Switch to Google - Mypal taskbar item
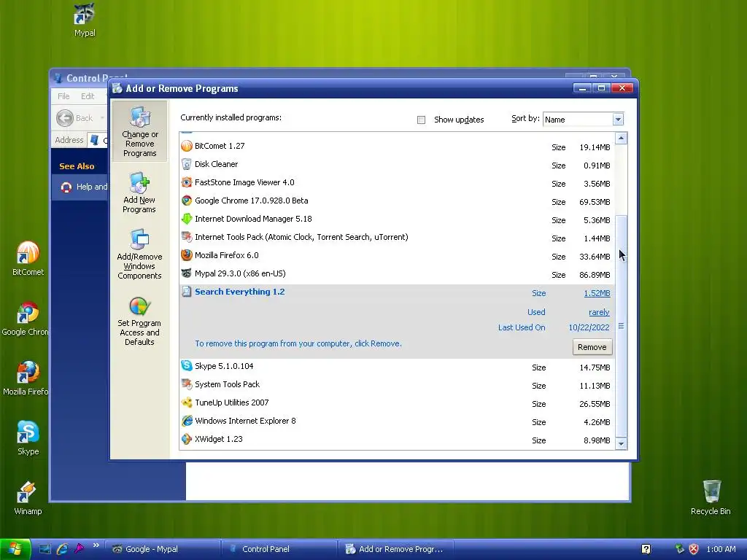The image size is (747, 560). click(x=163, y=549)
